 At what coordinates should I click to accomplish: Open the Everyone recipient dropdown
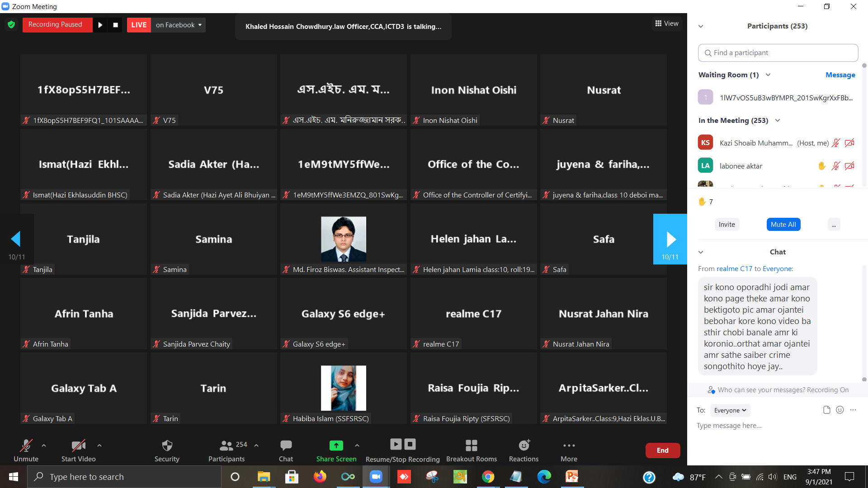(730, 410)
